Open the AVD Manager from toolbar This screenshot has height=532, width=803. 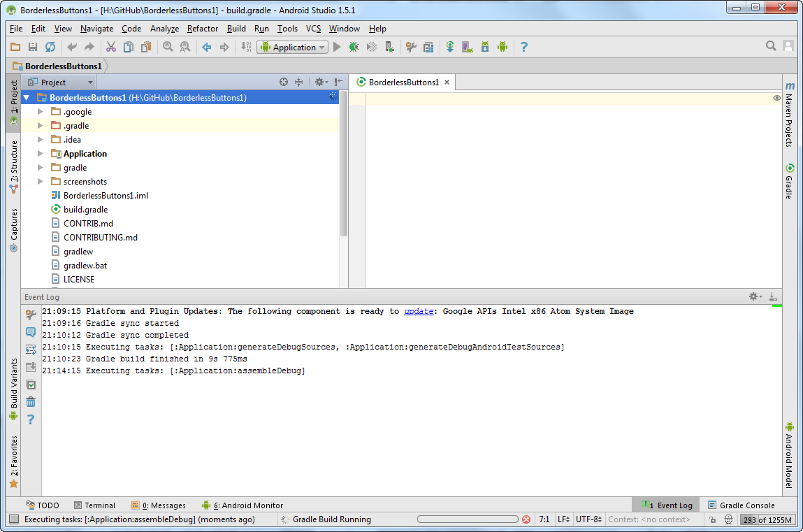[x=468, y=47]
